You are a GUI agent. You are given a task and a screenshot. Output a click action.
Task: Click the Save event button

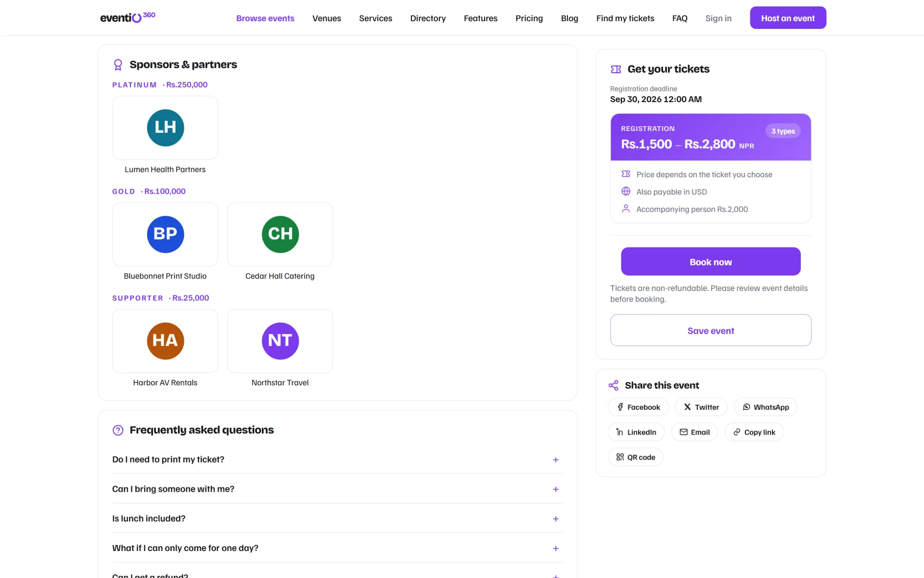coord(710,330)
